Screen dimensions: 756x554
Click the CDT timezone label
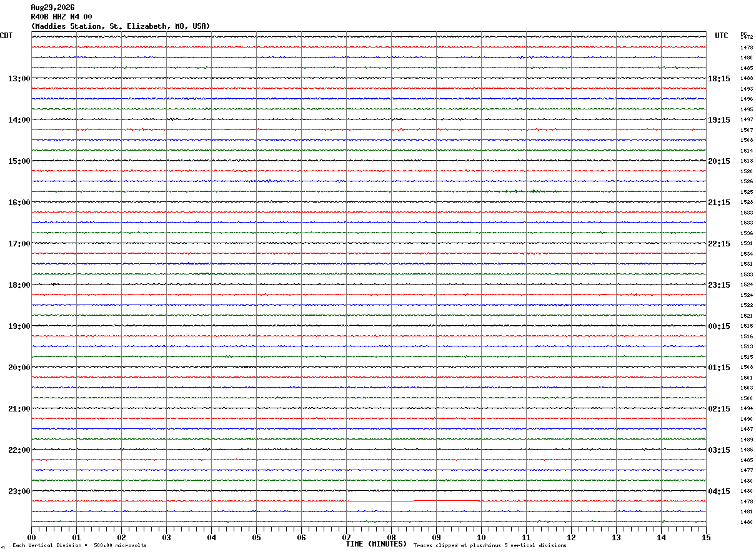pyautogui.click(x=6, y=36)
